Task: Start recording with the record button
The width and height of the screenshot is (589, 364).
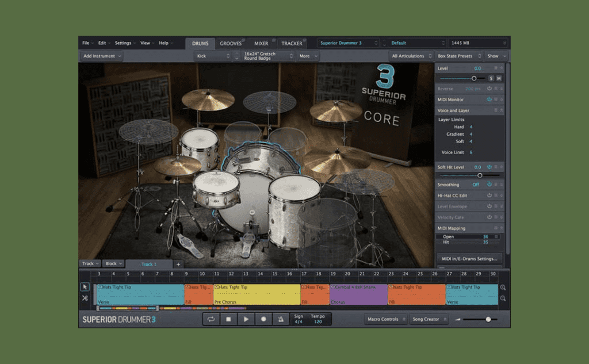Action: pos(263,319)
